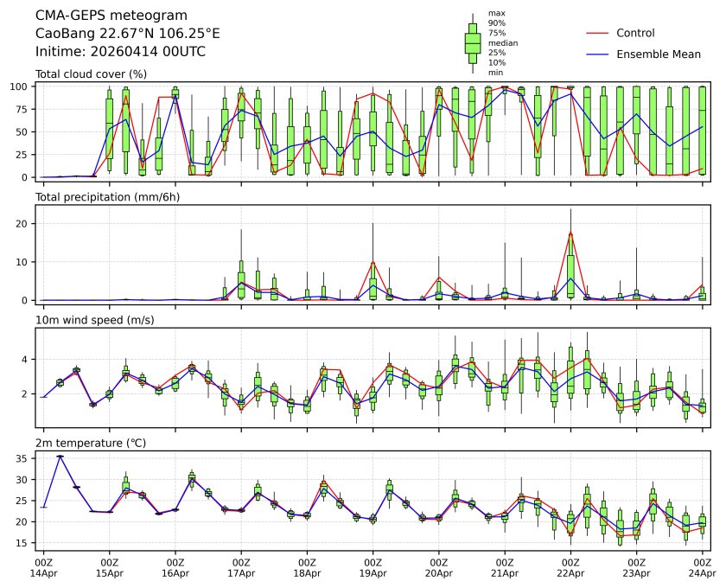Select the Control legend label

pos(635,33)
